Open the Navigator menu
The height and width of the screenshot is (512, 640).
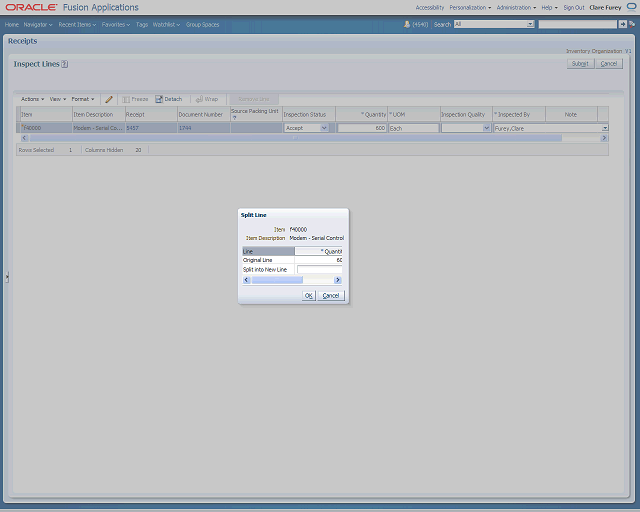coord(38,24)
